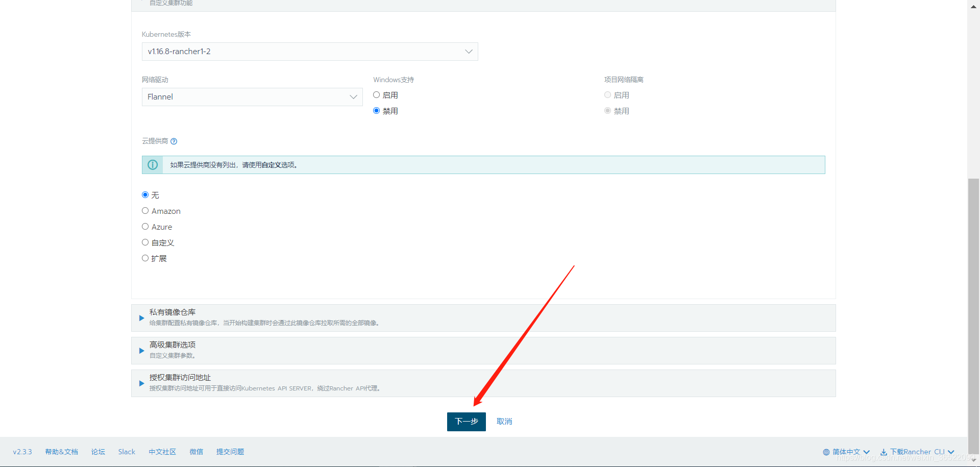Choose 扩展 cloud provider radio
The height and width of the screenshot is (467, 980).
tap(145, 258)
